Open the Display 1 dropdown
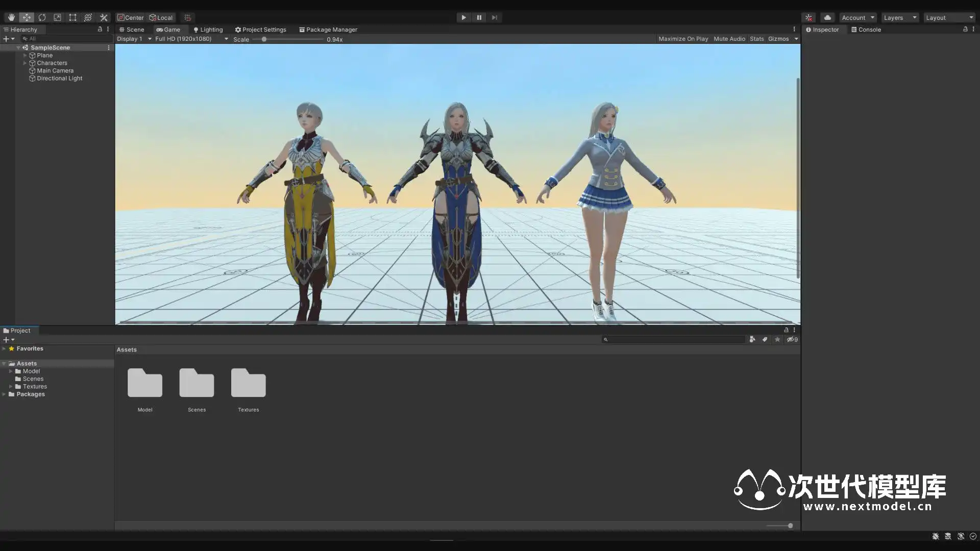The image size is (980, 551). click(134, 39)
